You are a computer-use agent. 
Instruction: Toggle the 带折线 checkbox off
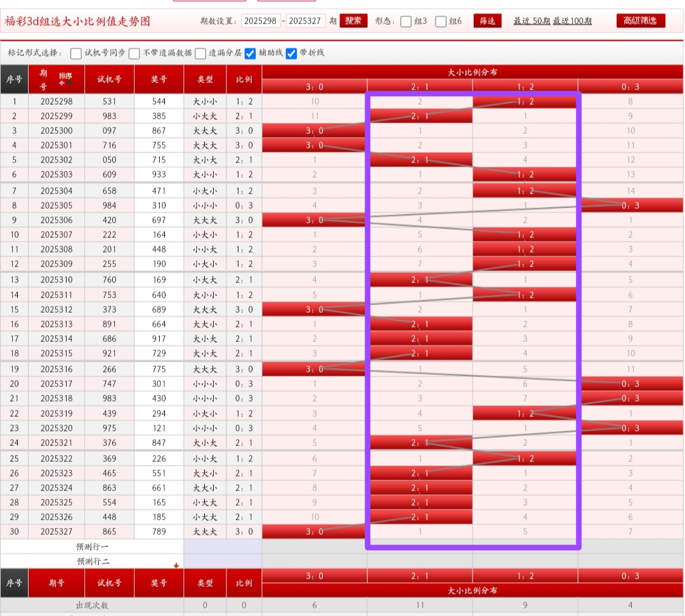tap(292, 53)
